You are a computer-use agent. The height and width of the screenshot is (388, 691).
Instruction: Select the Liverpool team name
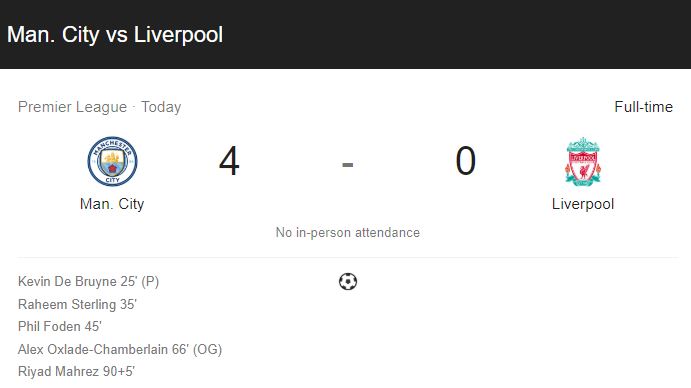tap(583, 204)
